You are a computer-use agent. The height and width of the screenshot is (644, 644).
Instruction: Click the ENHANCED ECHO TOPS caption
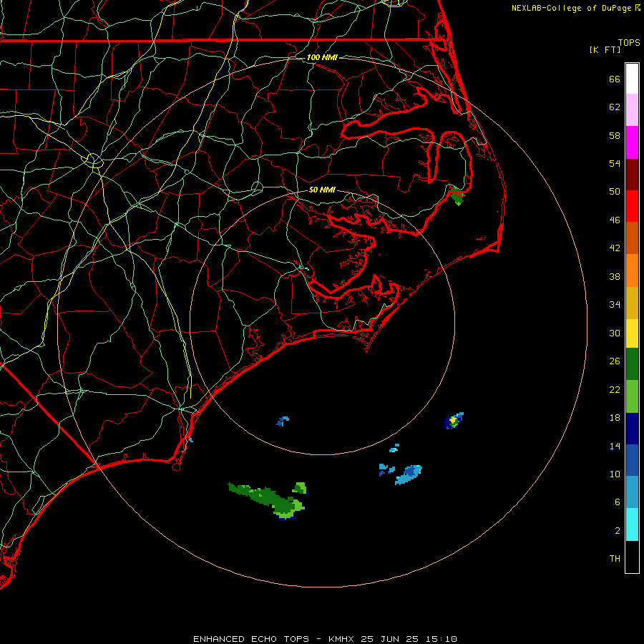click(251, 639)
